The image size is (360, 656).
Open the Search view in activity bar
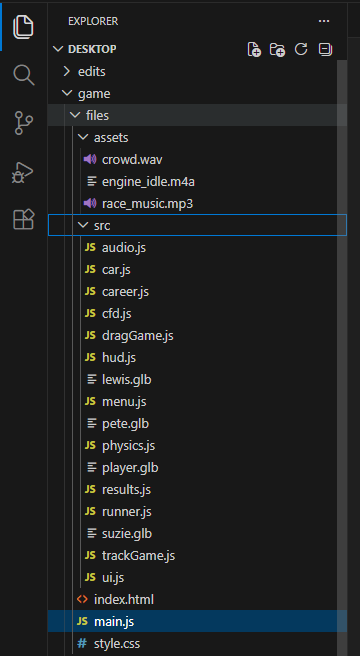click(x=23, y=75)
